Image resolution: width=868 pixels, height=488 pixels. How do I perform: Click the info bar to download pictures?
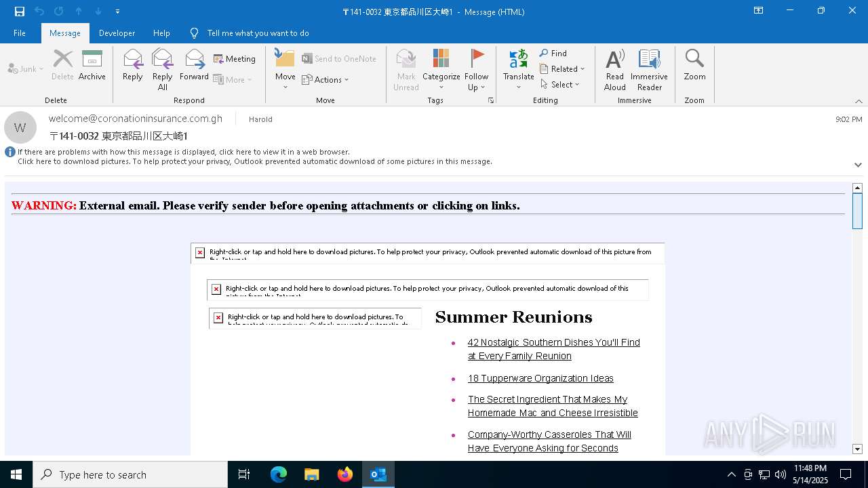tap(255, 161)
